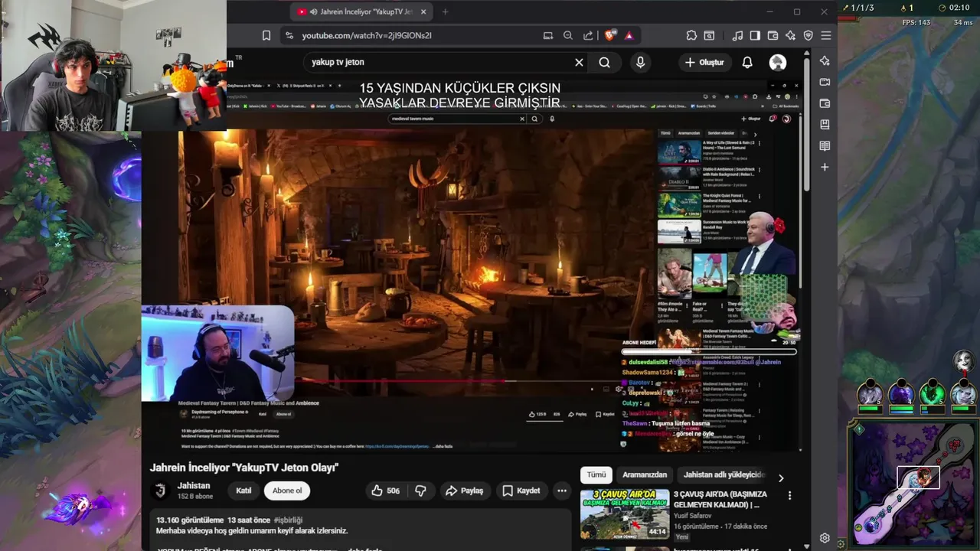The image size is (980, 551).
Task: Click the Paylaş share button
Action: pos(464,491)
